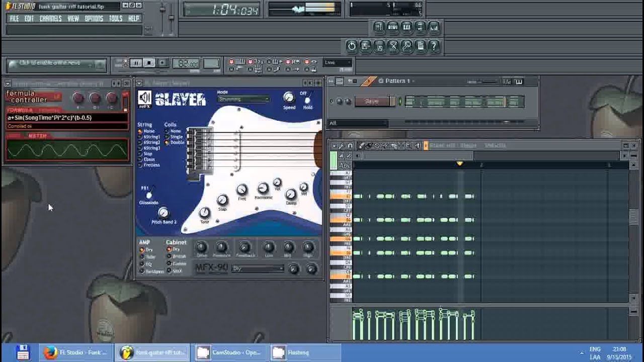Stop playback in the transport panel
This screenshot has height=362, width=644.
point(149,63)
